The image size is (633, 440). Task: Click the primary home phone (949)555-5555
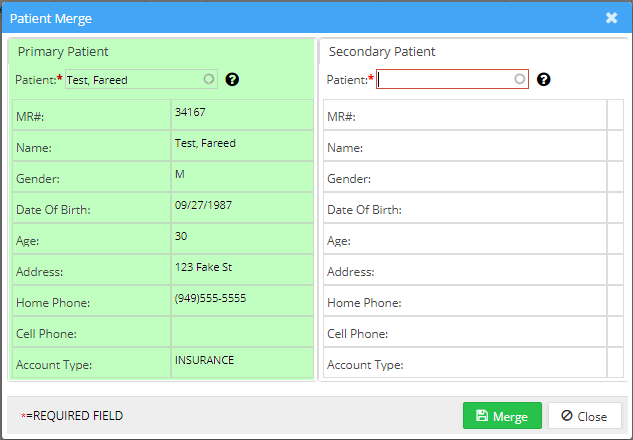[210, 298]
